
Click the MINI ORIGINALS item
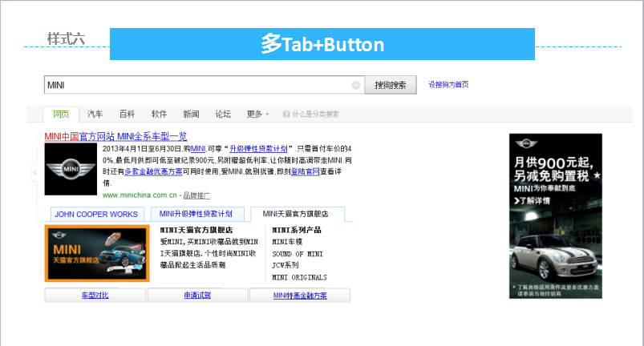[x=299, y=278]
